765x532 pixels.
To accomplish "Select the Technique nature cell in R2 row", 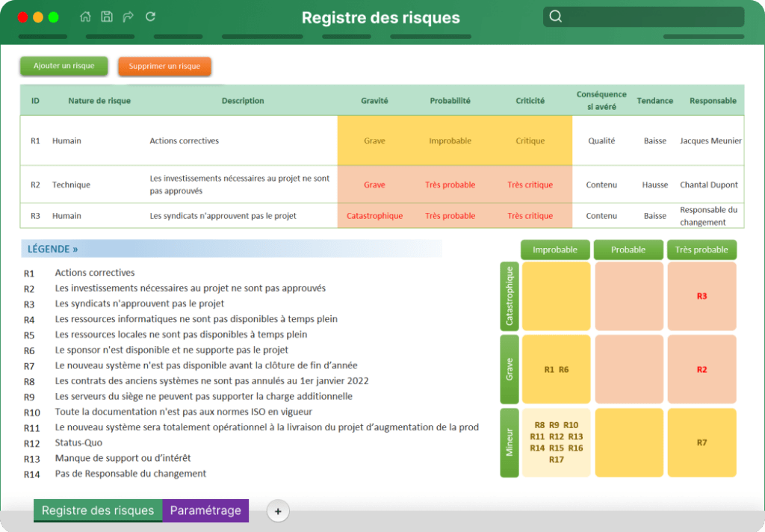I will [x=71, y=185].
